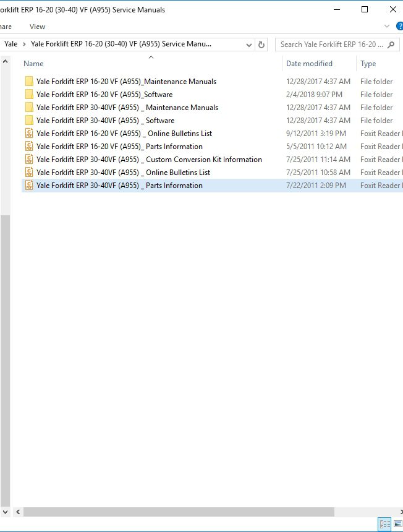Click date 9/12/2011 3:19 PM
403x532 pixels.
[316, 134]
